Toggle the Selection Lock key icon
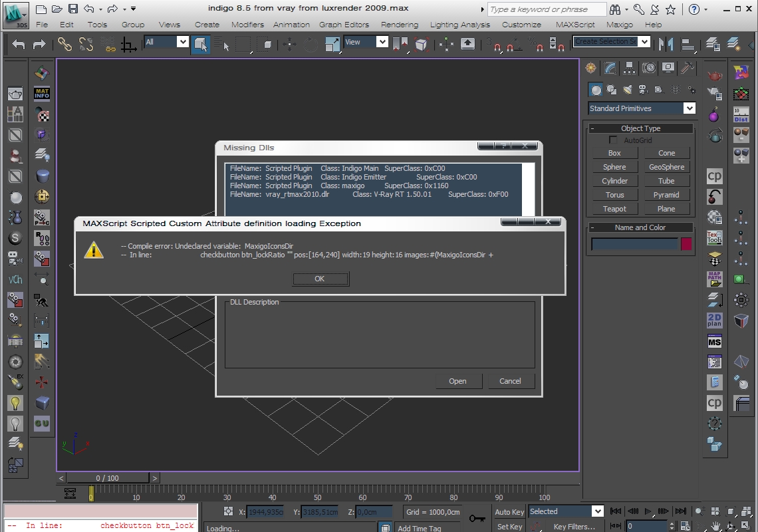758x532 pixels. [477, 518]
